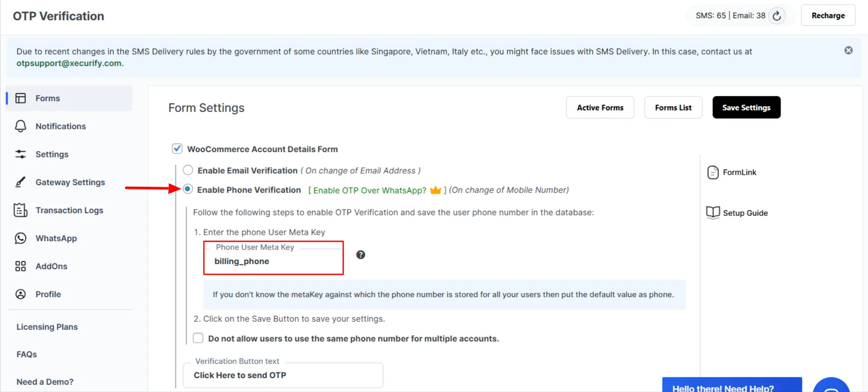The height and width of the screenshot is (392, 868).
Task: Switch to the Active Forms view
Action: pos(600,107)
